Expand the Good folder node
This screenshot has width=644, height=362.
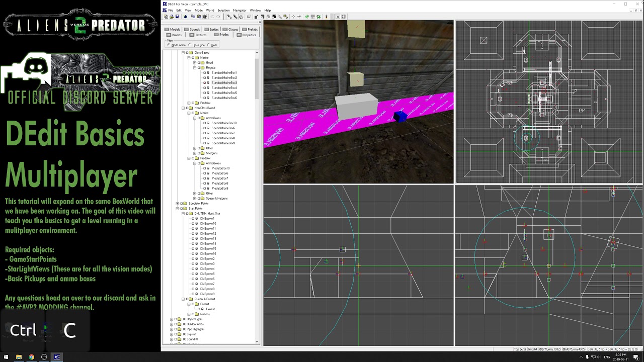[195, 62]
